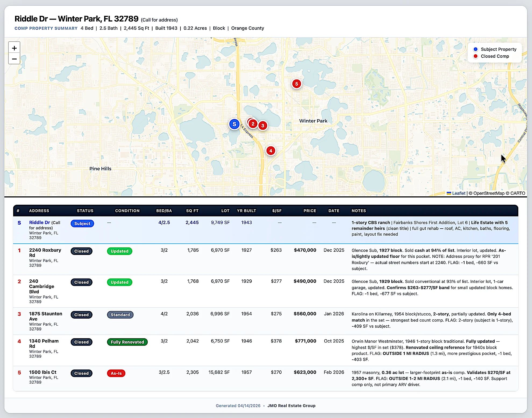The height and width of the screenshot is (418, 532).
Task: Click the $/SF column header
Action: pos(276,211)
